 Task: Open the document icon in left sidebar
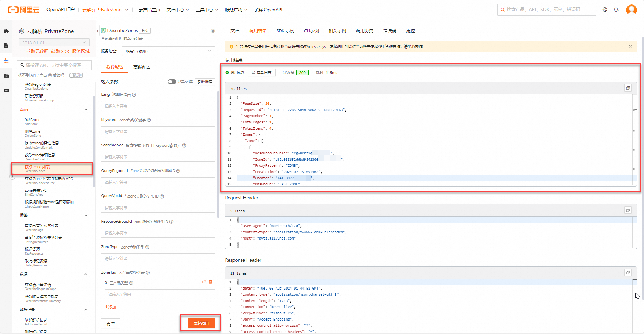[x=6, y=46]
